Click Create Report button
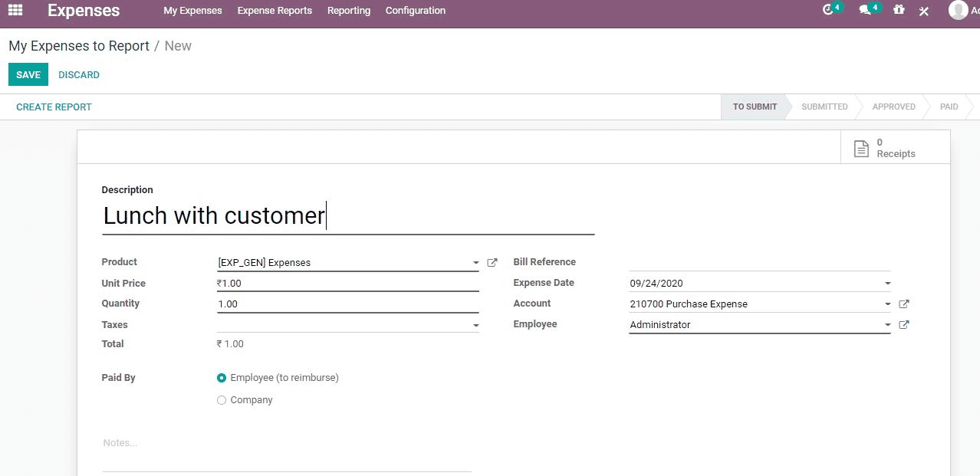This screenshot has width=980, height=476. pyautogui.click(x=54, y=107)
